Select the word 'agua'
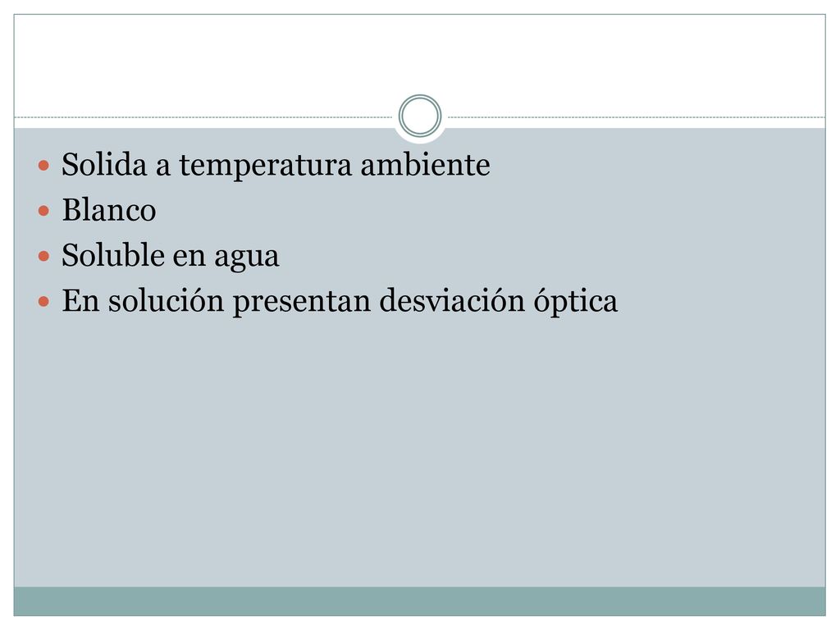The height and width of the screenshot is (630, 840). (x=247, y=258)
